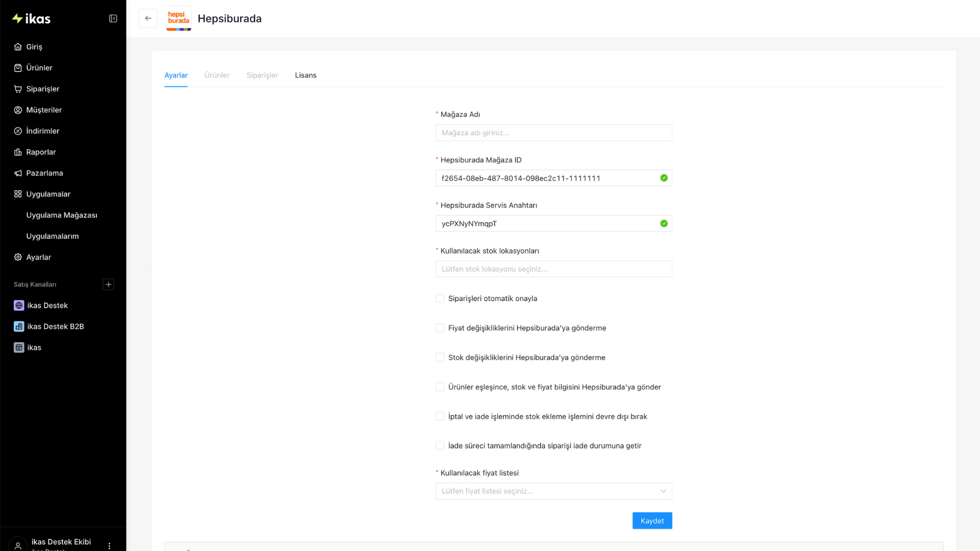This screenshot has width=980, height=551.
Task: Switch to the Ayarlar tab
Action: tap(176, 76)
